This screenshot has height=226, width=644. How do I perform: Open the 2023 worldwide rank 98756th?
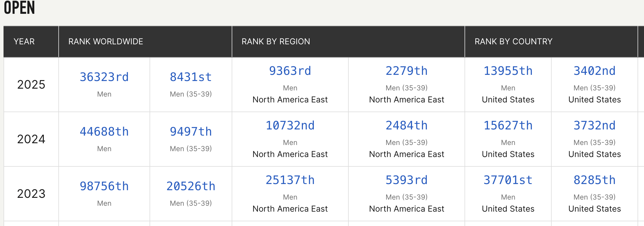(x=104, y=186)
